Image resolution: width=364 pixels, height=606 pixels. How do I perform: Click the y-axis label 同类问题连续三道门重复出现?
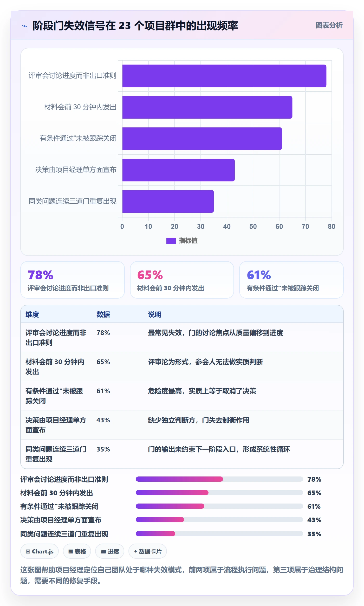73,201
